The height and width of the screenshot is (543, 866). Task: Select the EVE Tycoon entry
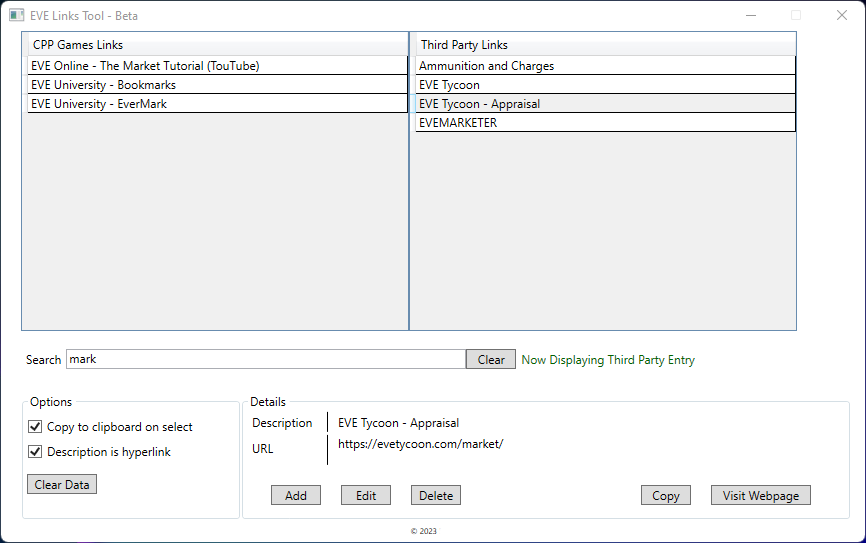click(x=605, y=85)
